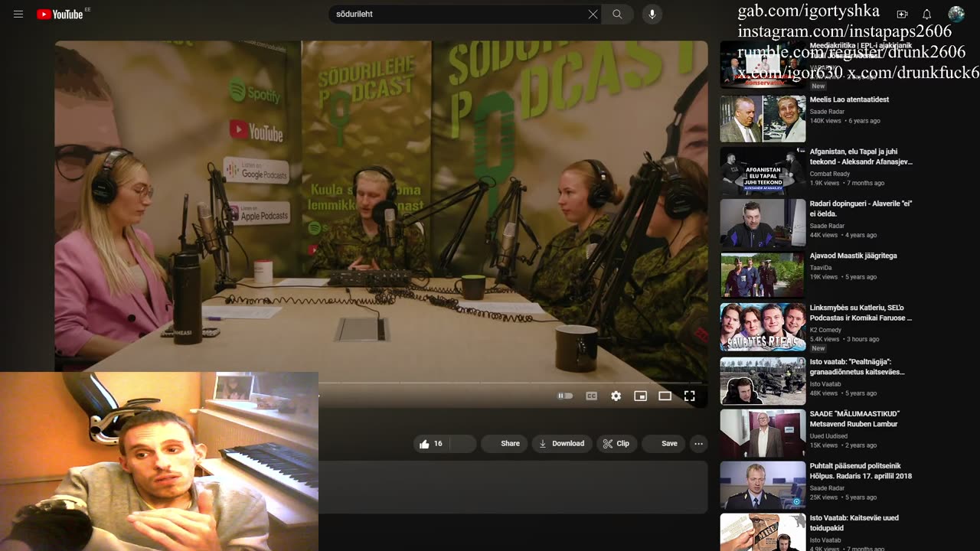Screen dimensions: 980x551
Task: Click "Isto Vaatab" channel under Pealtnägija video
Action: (825, 384)
